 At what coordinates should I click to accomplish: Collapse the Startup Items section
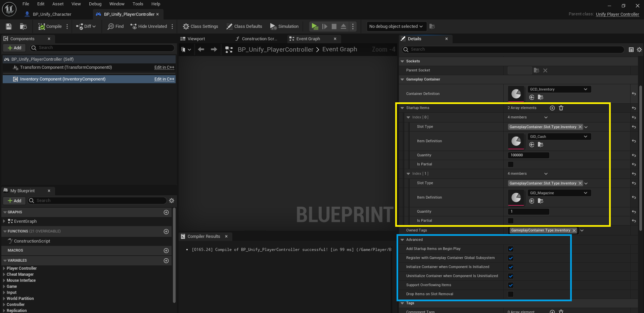pyautogui.click(x=402, y=108)
